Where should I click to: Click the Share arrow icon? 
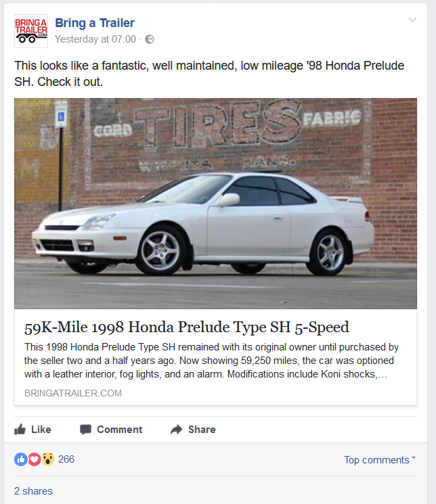[x=176, y=430]
